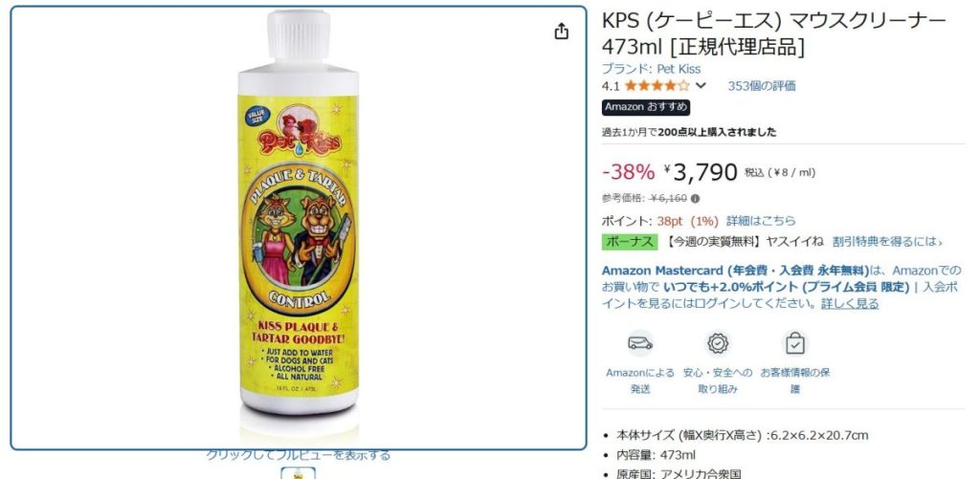Click the privacy shopping bag icon
The width and height of the screenshot is (980, 479).
[795, 343]
